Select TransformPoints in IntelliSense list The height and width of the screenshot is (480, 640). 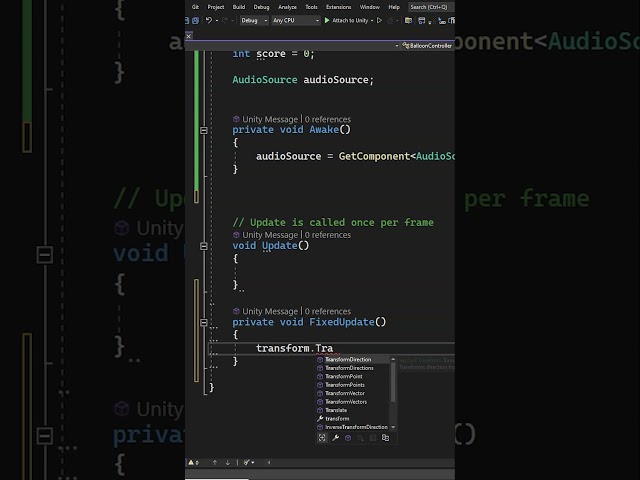[x=353, y=385]
